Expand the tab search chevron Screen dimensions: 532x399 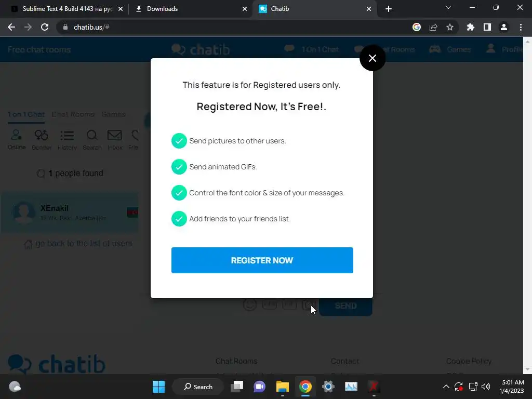tap(448, 7)
